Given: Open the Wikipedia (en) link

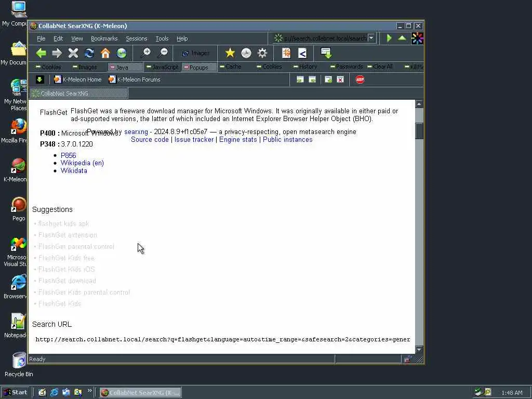Looking at the screenshot, I should (x=82, y=163).
